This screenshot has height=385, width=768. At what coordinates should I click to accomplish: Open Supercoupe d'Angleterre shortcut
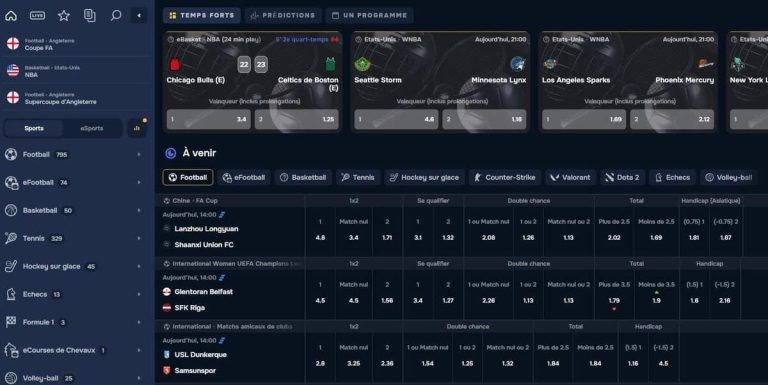(77, 98)
